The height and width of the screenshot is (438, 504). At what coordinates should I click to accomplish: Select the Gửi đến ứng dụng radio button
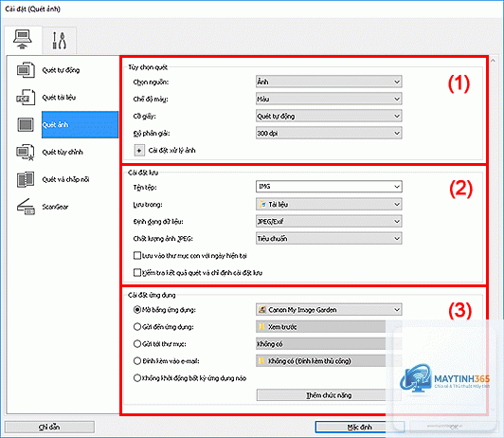[x=137, y=327]
